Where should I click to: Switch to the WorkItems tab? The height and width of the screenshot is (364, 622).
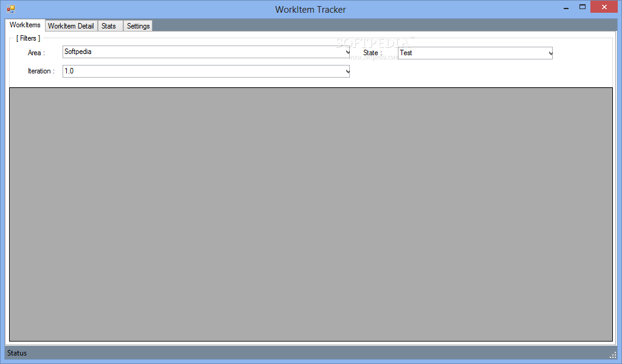25,24
